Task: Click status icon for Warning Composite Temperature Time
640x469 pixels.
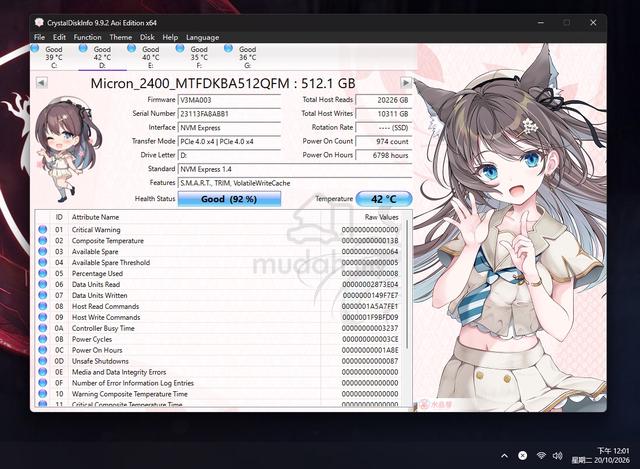Action: [x=42, y=394]
